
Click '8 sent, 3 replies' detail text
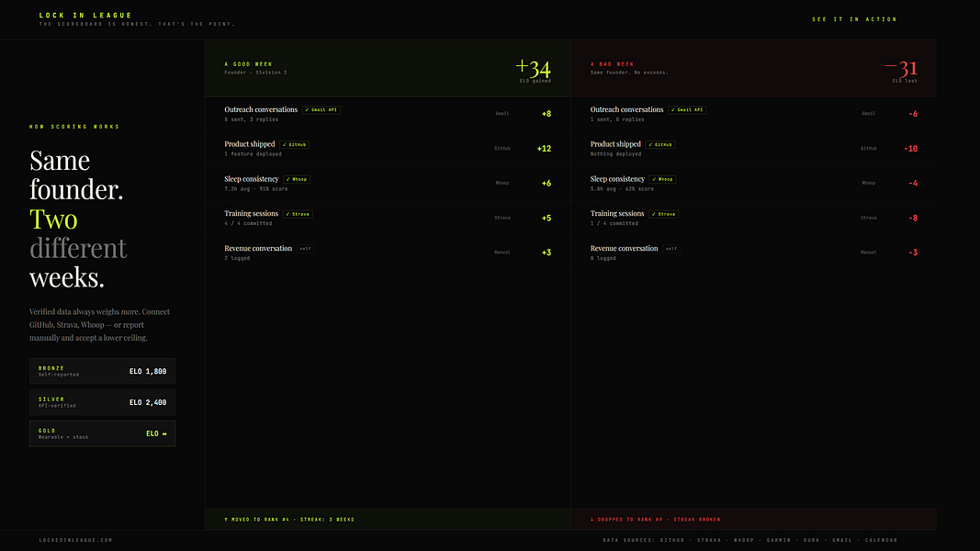click(252, 119)
